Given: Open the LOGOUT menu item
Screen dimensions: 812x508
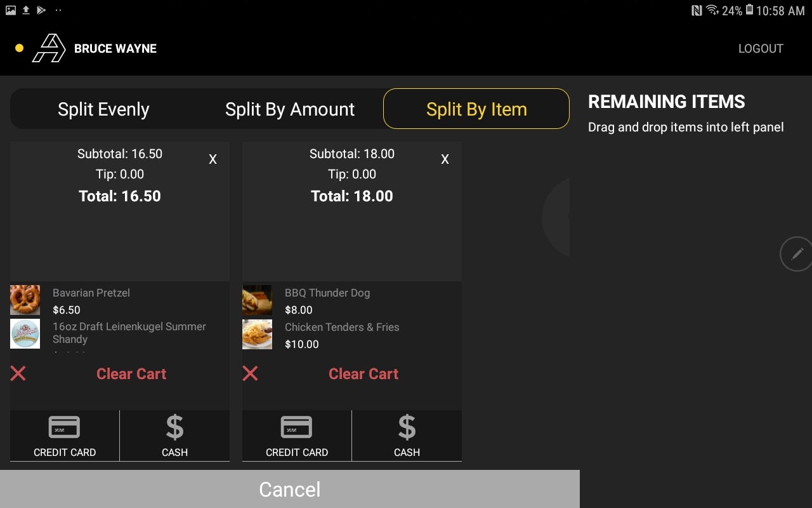Looking at the screenshot, I should [761, 48].
